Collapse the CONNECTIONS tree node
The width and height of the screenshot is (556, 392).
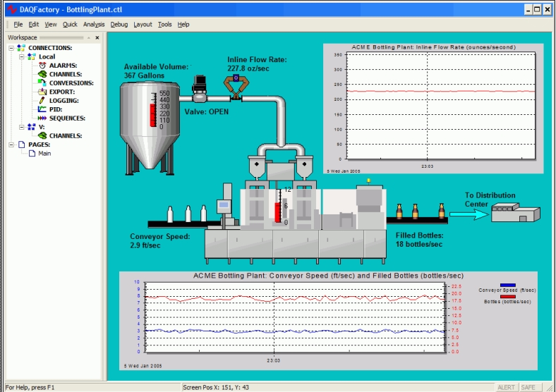pos(11,47)
